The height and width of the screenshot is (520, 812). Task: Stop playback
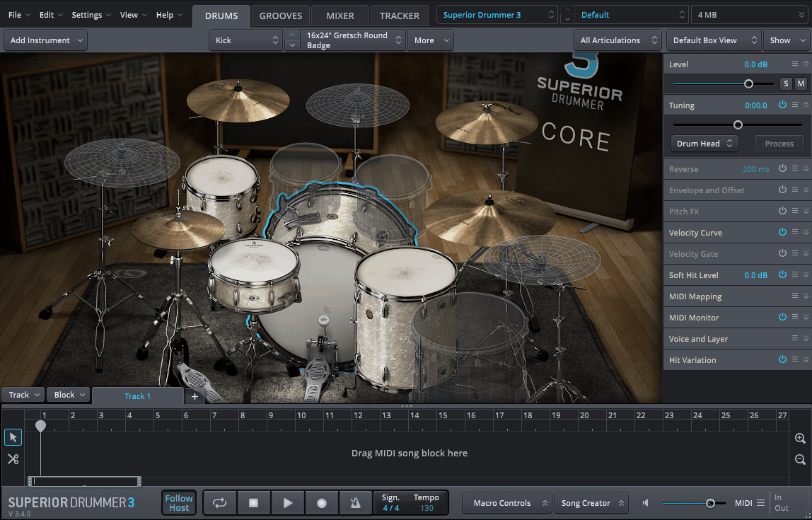click(253, 503)
